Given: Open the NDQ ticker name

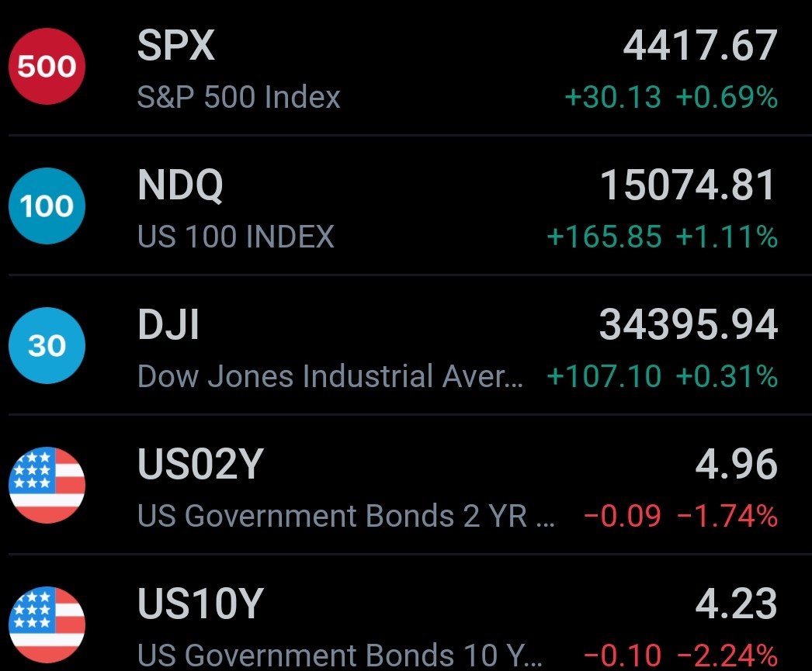Looking at the screenshot, I should (x=180, y=186).
